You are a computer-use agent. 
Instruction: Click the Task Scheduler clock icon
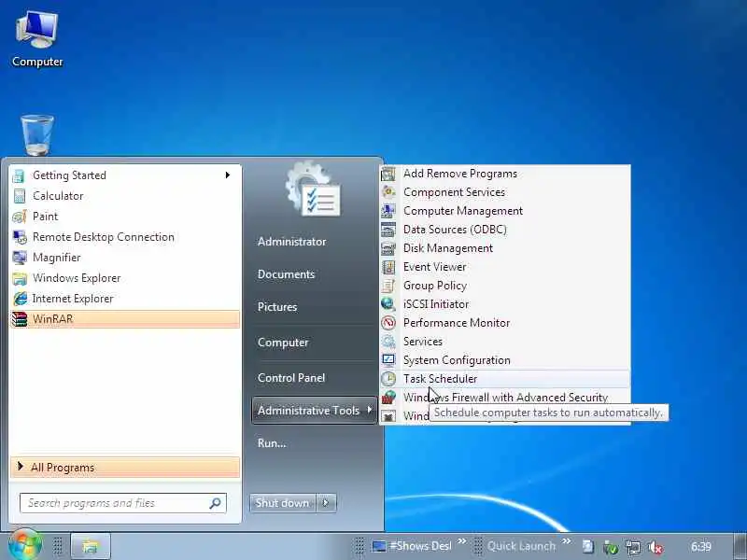click(x=388, y=379)
